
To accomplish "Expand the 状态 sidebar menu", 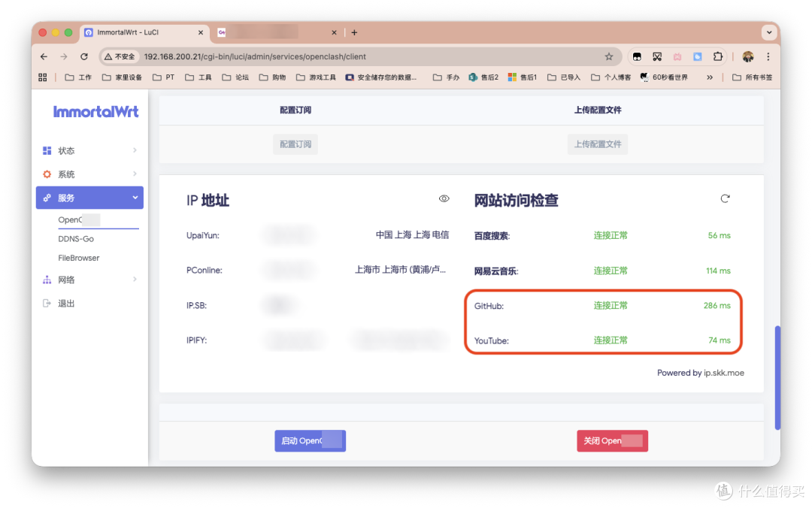I will click(x=89, y=151).
